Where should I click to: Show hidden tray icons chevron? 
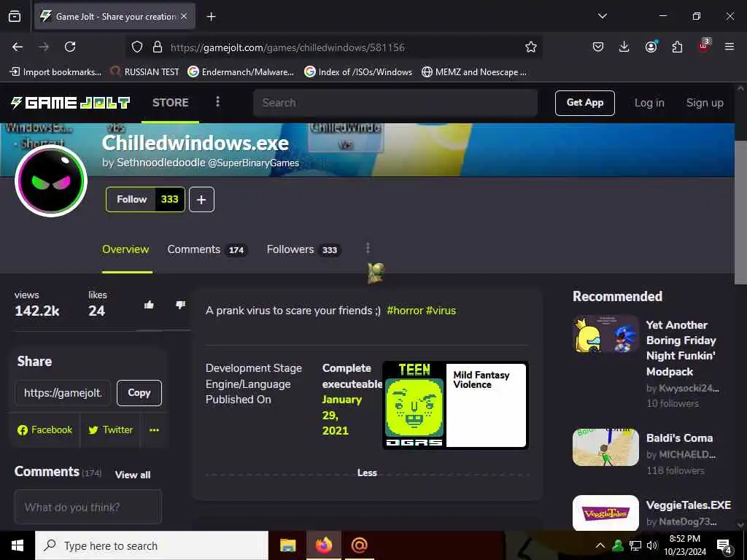pyautogui.click(x=600, y=545)
